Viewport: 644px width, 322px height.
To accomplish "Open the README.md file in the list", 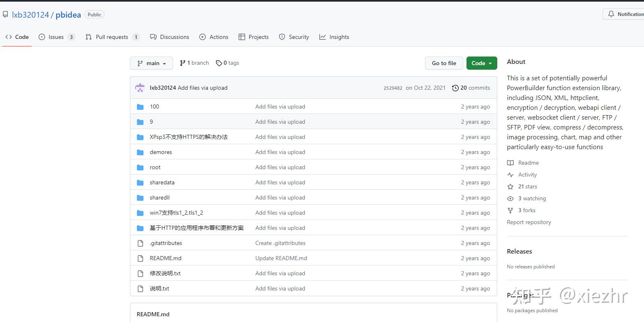I will pos(165,258).
